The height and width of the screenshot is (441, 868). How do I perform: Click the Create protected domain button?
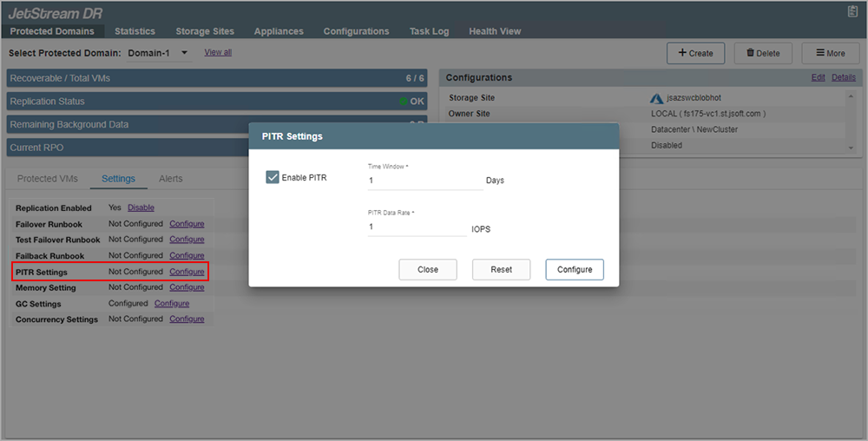click(694, 53)
